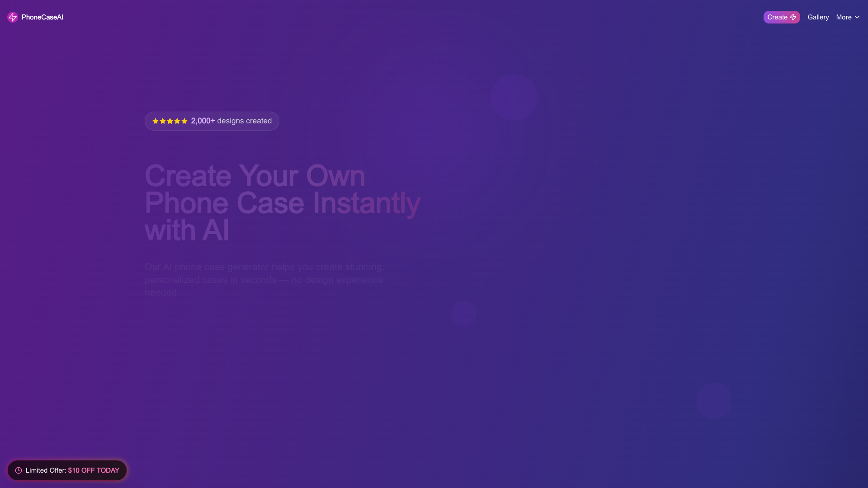Click the 2,000+ designs created badge
868x488 pixels.
click(x=212, y=121)
